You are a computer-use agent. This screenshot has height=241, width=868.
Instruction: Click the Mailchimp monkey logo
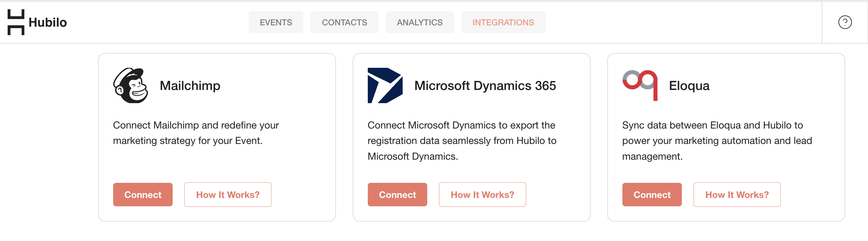pos(131,85)
